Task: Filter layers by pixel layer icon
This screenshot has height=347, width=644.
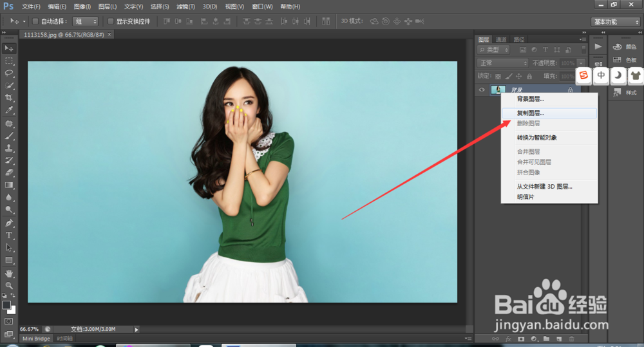Action: click(523, 50)
